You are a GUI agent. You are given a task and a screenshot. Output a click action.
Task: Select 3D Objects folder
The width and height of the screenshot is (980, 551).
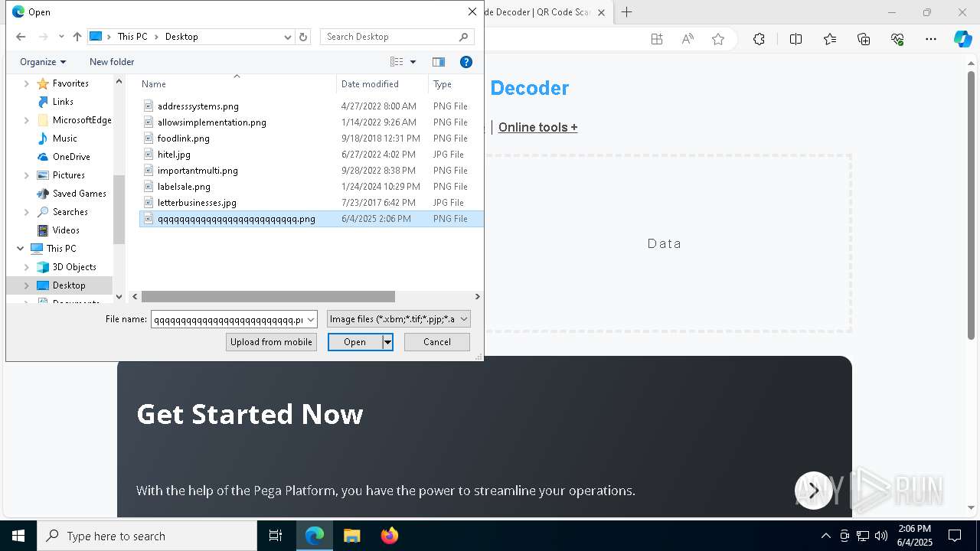coord(74,267)
